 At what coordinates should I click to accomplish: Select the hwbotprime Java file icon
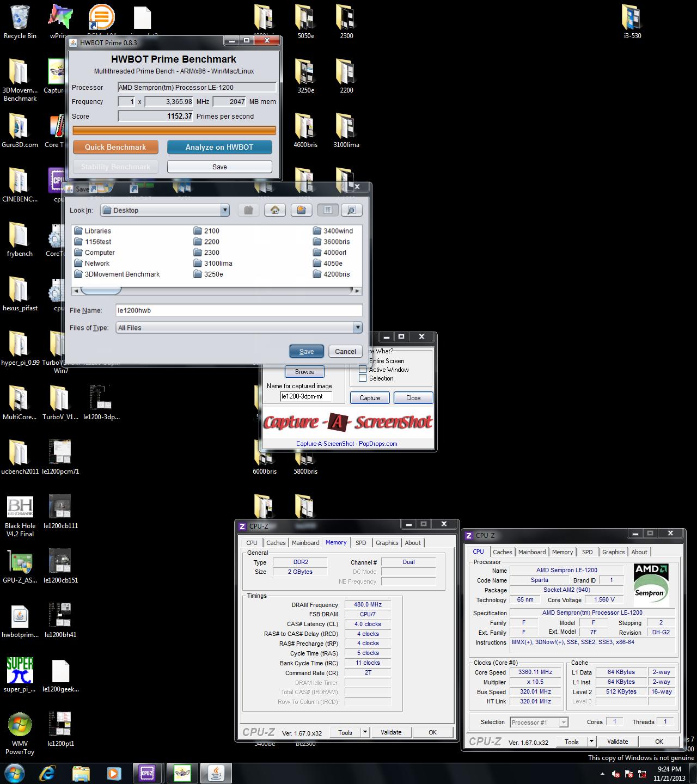point(20,621)
